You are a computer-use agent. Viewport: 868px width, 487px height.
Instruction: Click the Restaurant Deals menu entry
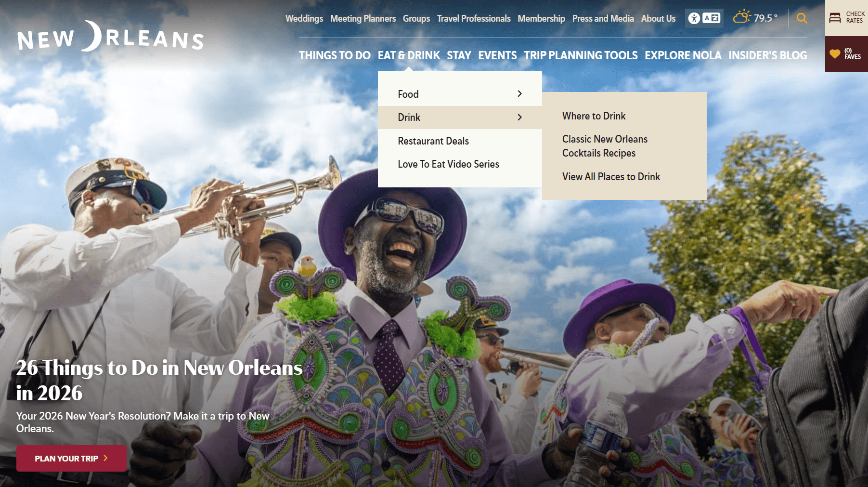point(433,141)
